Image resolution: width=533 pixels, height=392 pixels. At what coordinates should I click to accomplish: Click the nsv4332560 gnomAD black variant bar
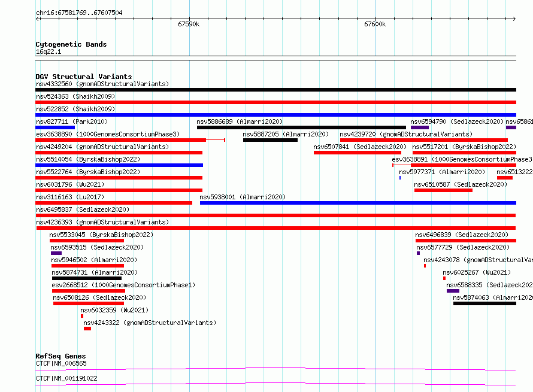coord(275,90)
